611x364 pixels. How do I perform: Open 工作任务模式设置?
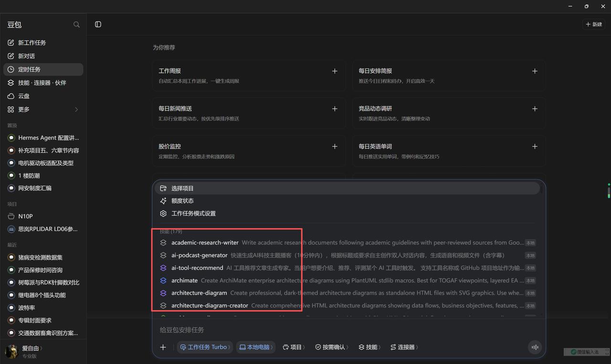pyautogui.click(x=347, y=213)
